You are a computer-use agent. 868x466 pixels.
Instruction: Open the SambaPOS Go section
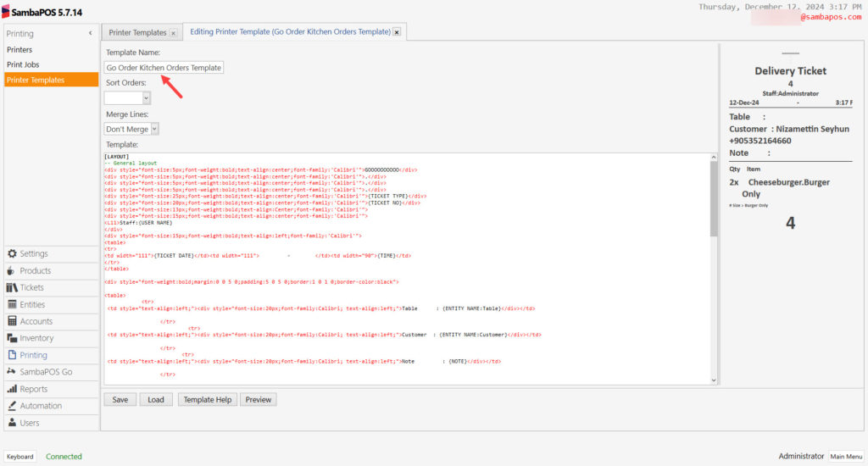(x=51, y=371)
